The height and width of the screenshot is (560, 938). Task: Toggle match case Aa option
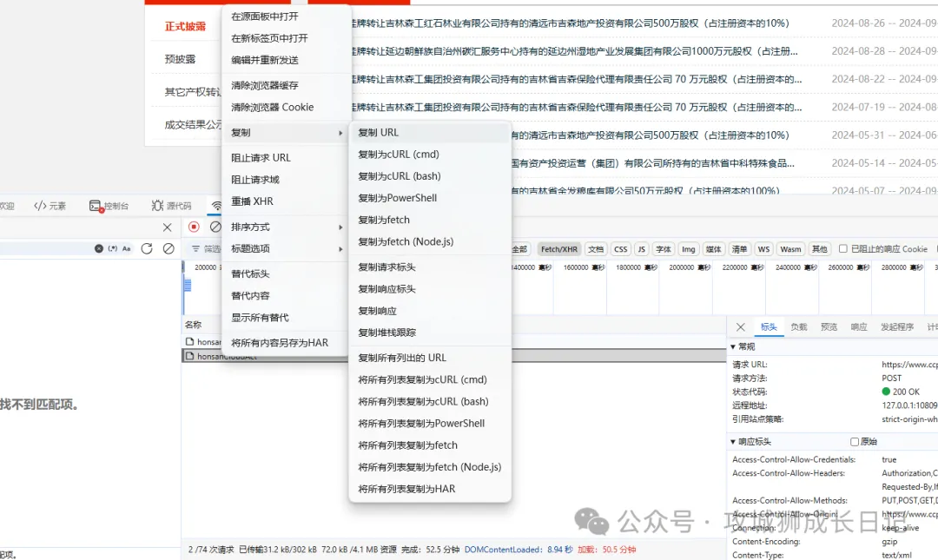coord(126,248)
